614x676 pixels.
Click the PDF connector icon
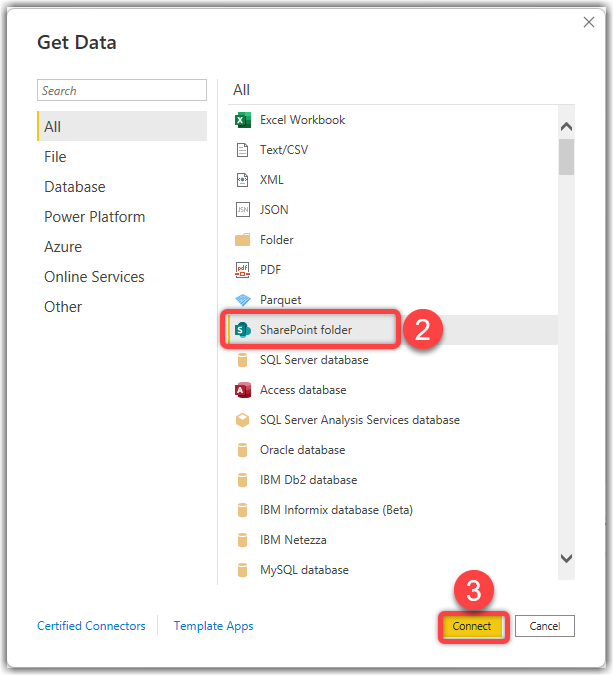click(243, 270)
